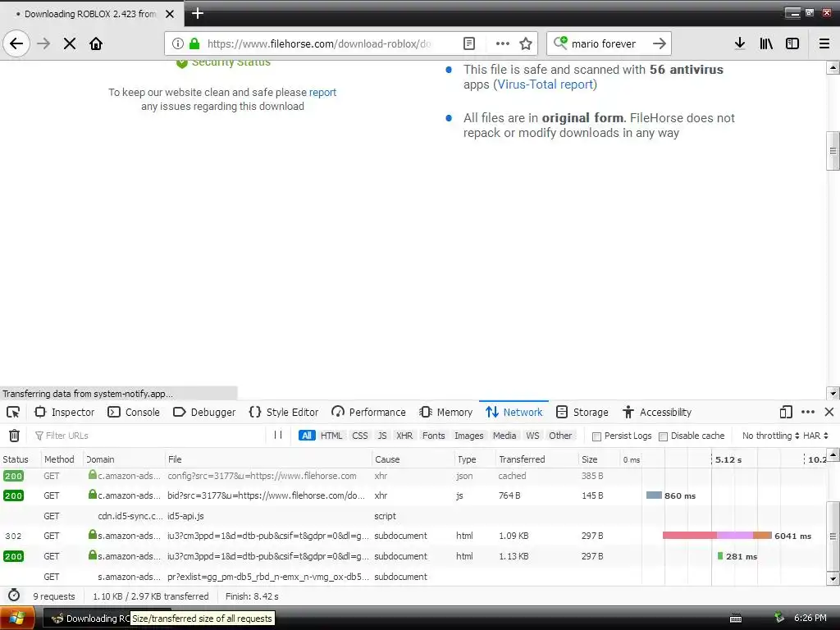Switch to the Debugger tab

(204, 412)
